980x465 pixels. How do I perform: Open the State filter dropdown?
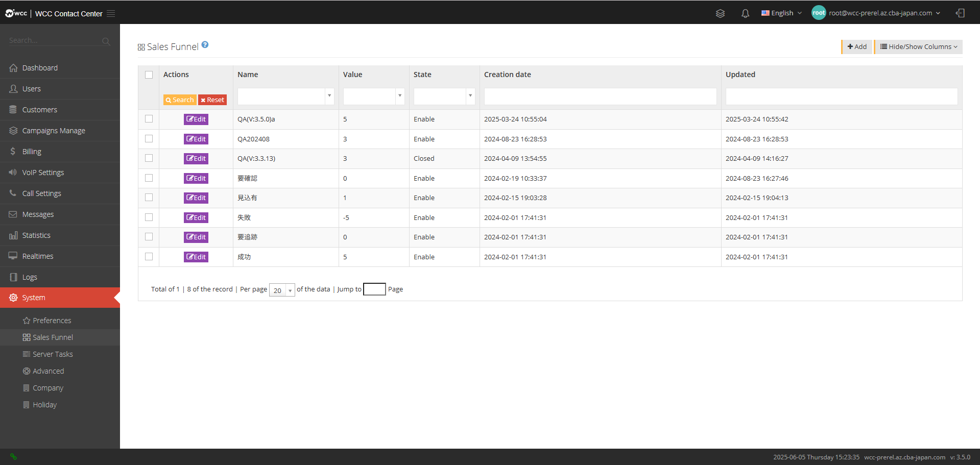click(444, 96)
